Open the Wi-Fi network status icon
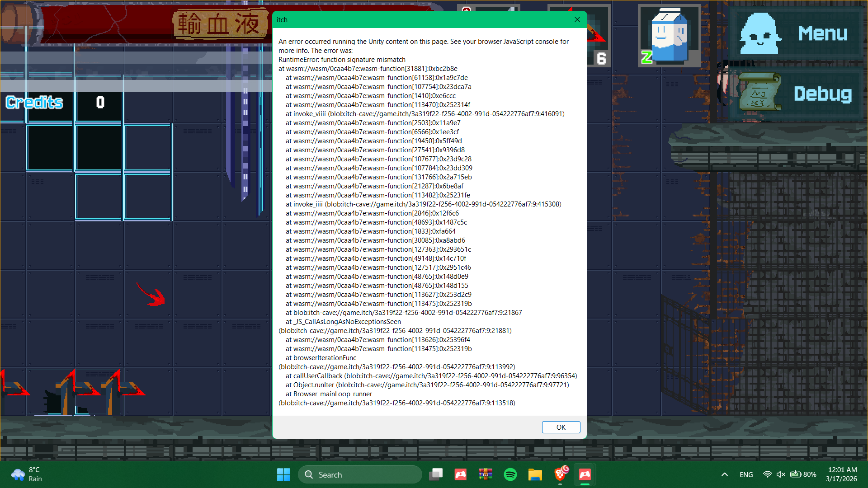This screenshot has height=488, width=868. click(767, 474)
